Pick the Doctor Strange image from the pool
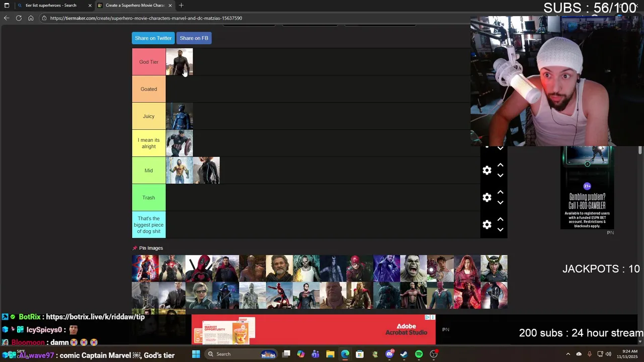 coord(225,268)
